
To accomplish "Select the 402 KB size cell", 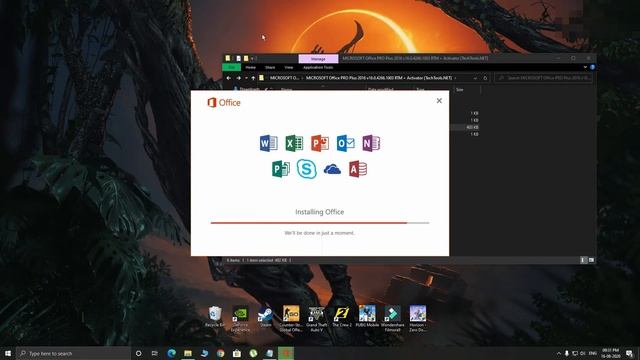I will coord(472,127).
